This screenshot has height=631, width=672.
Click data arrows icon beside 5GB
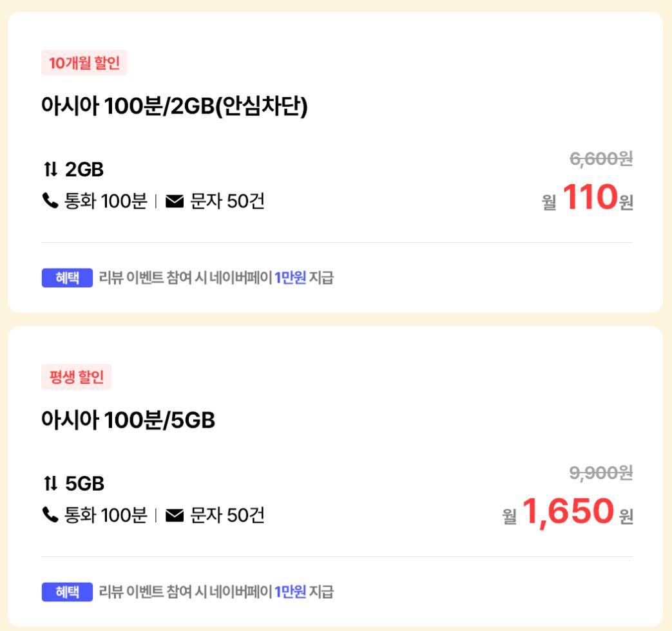tap(50, 484)
